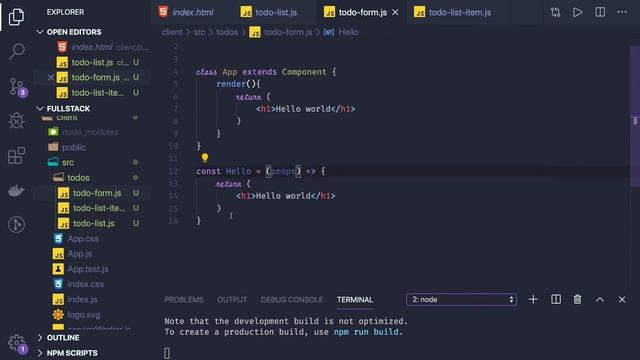Open the Explorer view in activity bar

point(16,17)
